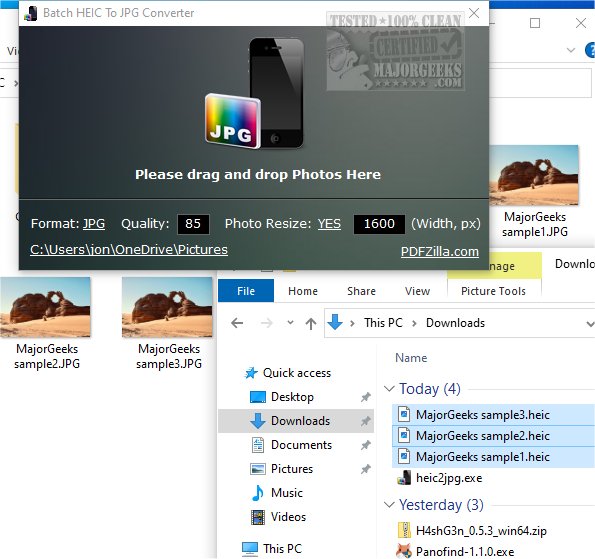
Task: Click the JPG rainbow logo icon
Action: [x=233, y=121]
